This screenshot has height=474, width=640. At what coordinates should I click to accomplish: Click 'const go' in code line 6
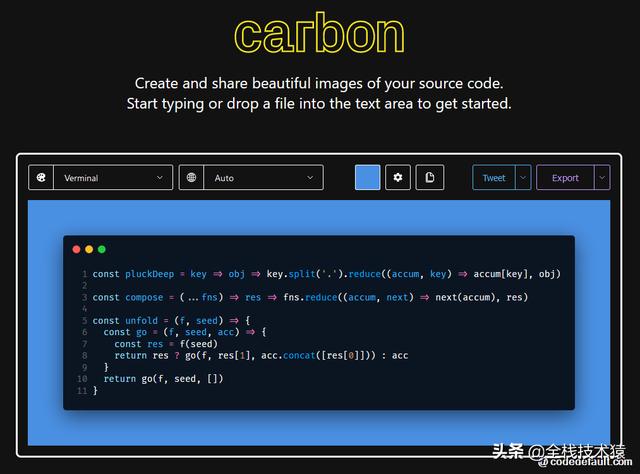(x=125, y=332)
